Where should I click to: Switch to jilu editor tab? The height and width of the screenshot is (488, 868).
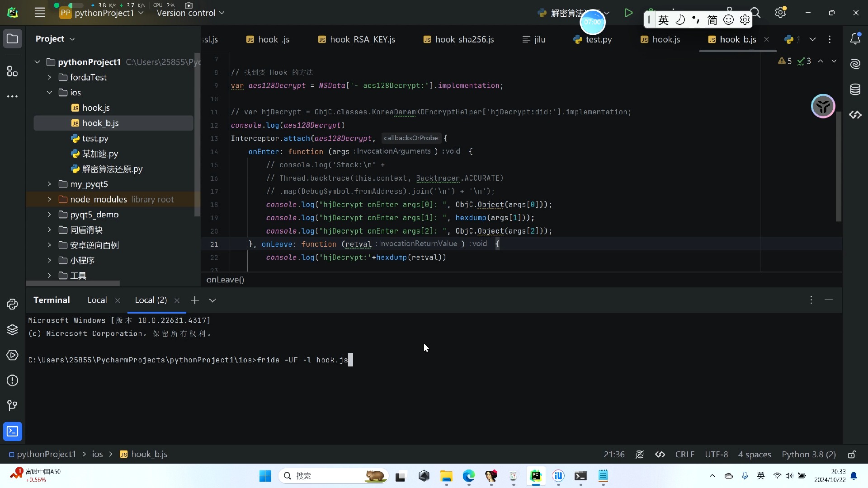point(534,39)
